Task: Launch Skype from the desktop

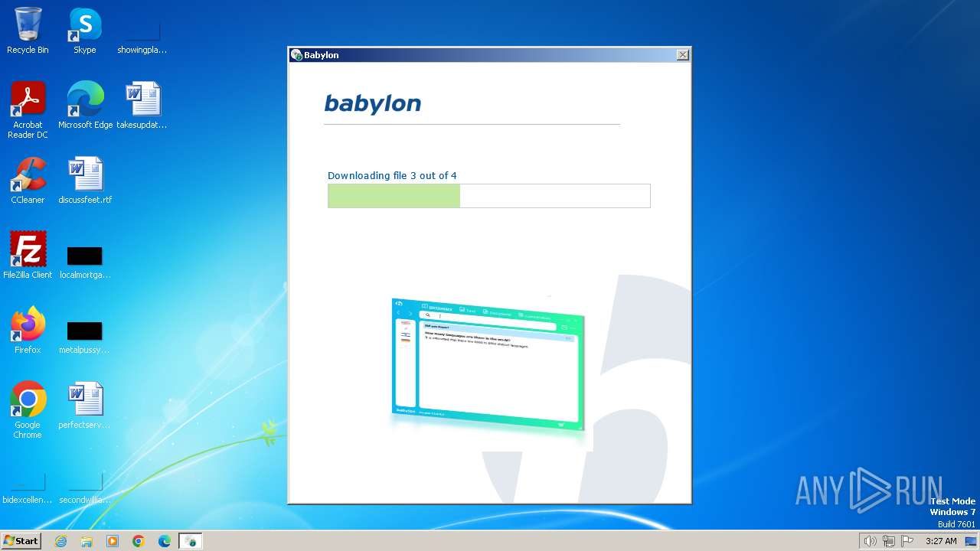Action: coord(85,31)
